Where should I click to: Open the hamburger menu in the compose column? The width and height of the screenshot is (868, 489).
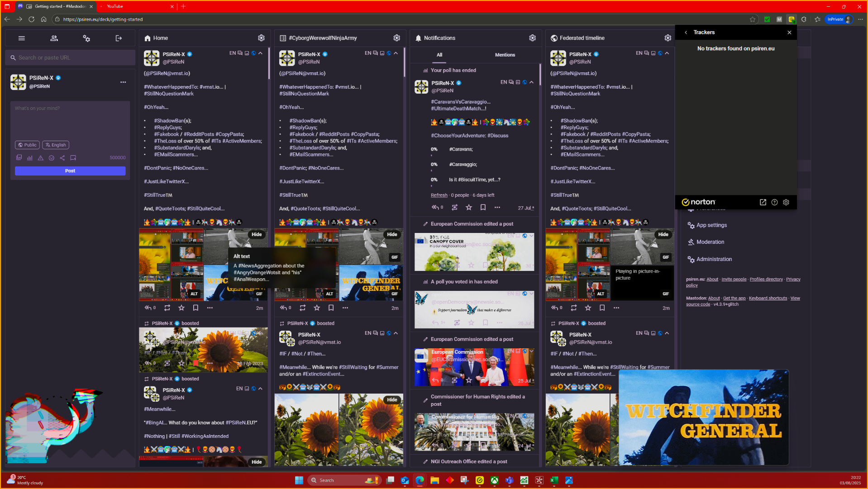[x=21, y=38]
